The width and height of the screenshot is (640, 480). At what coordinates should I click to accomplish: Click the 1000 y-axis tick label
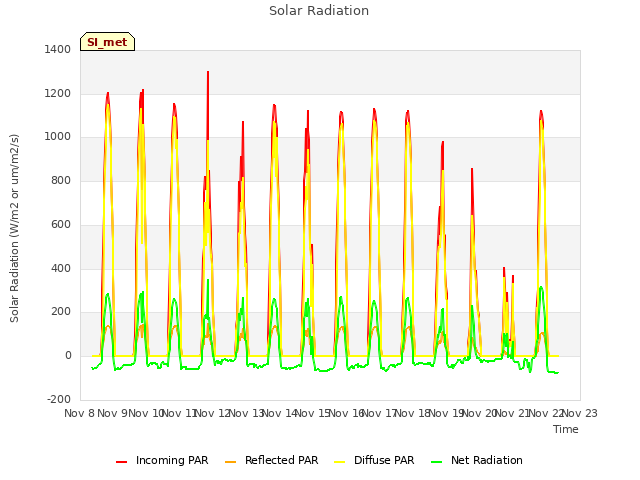tap(58, 137)
